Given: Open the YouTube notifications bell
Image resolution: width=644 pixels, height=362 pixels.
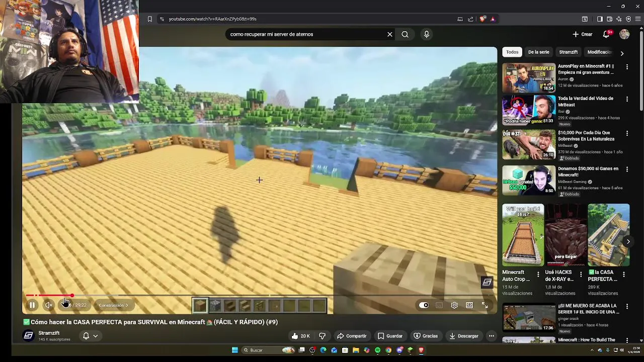Looking at the screenshot, I should 607,34.
